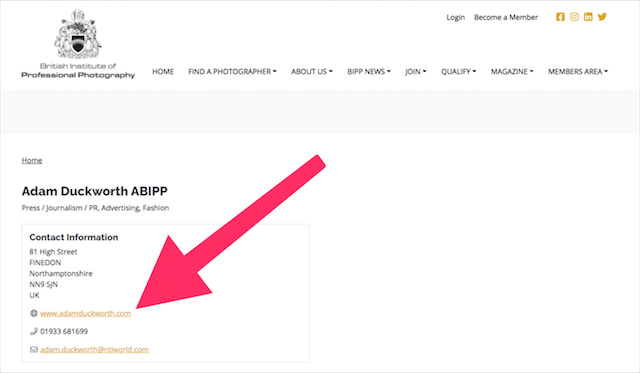The image size is (640, 373).
Task: Expand the Qualify dropdown menu
Action: 458,71
